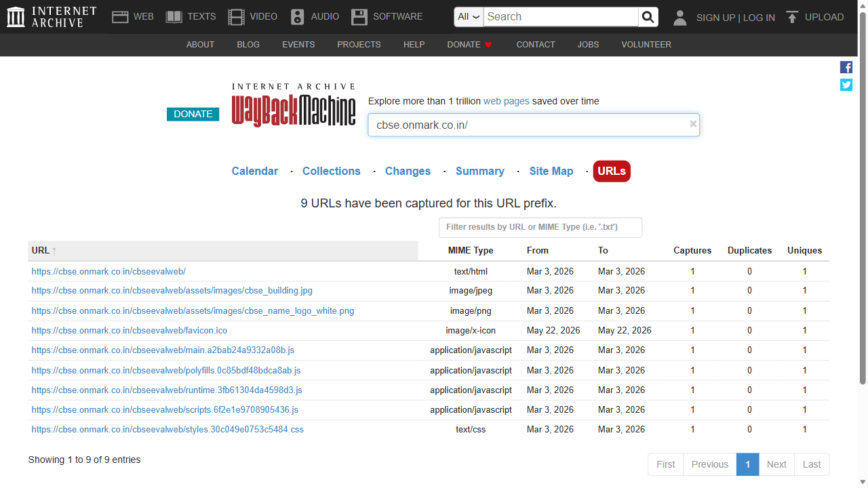The width and height of the screenshot is (868, 488).
Task: Switch to the Summary tab
Action: [480, 171]
